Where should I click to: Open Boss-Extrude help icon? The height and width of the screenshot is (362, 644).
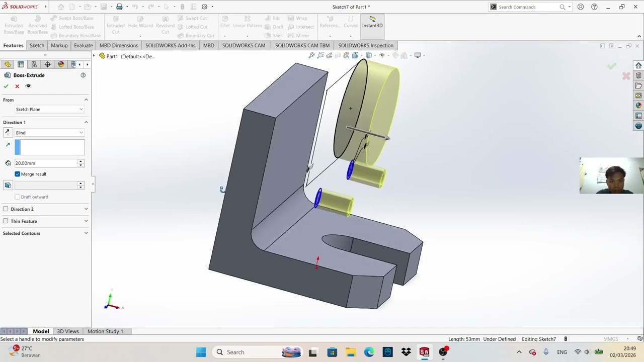point(83,75)
